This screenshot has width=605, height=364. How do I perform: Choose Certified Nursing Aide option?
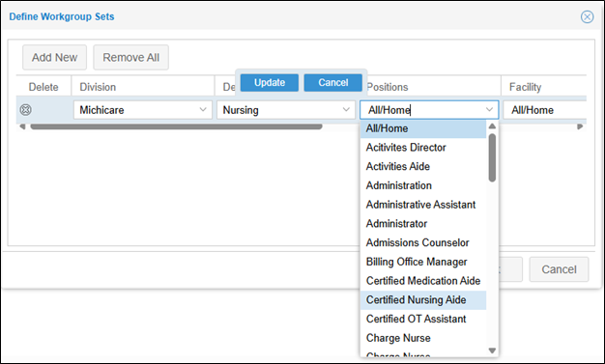pos(423,300)
